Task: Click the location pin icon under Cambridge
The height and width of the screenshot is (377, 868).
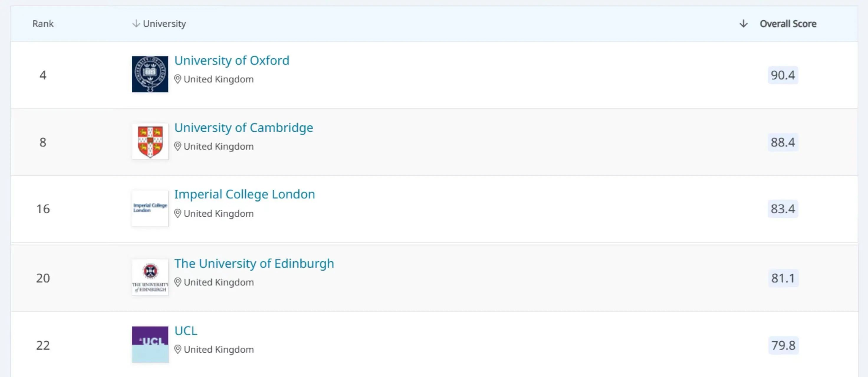Action: (177, 146)
